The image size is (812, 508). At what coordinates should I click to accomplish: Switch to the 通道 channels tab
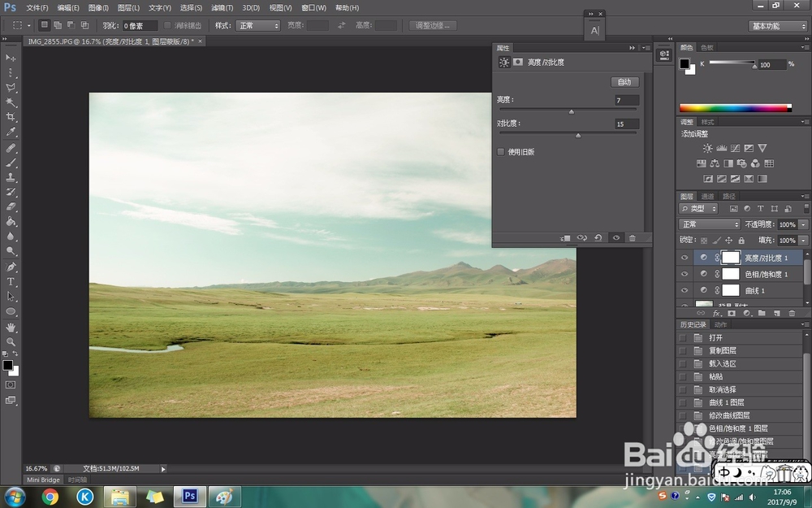pyautogui.click(x=707, y=196)
